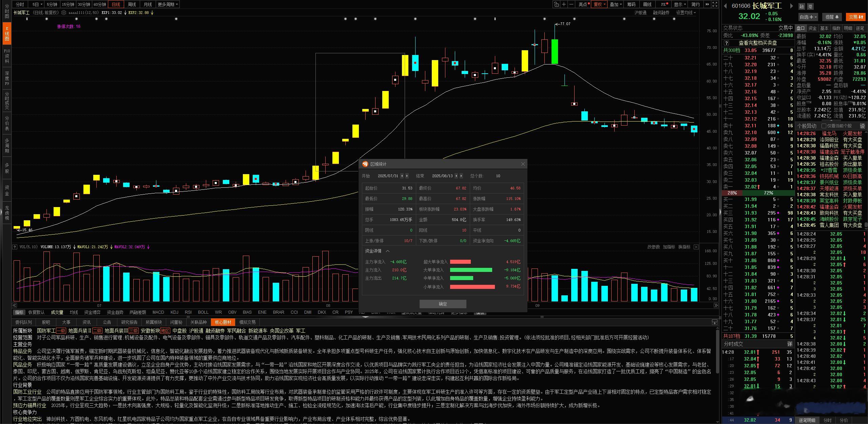
Task: Click the 融 margin badge
Action: 801,6
